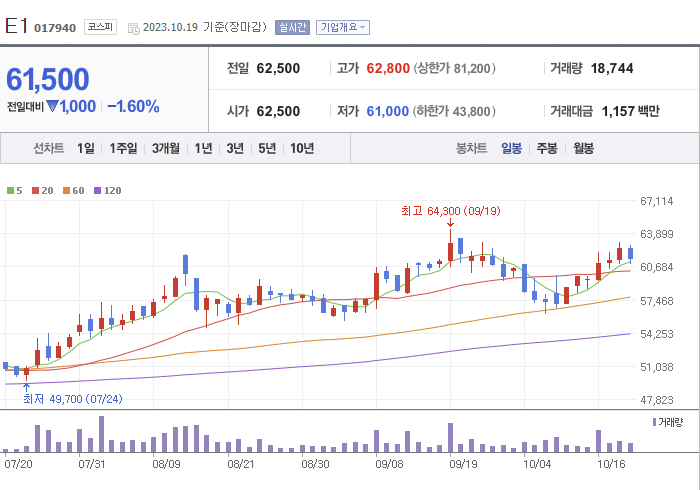Click the red 20-day moving average swatch
Image resolution: width=700 pixels, height=490 pixels.
(36, 191)
